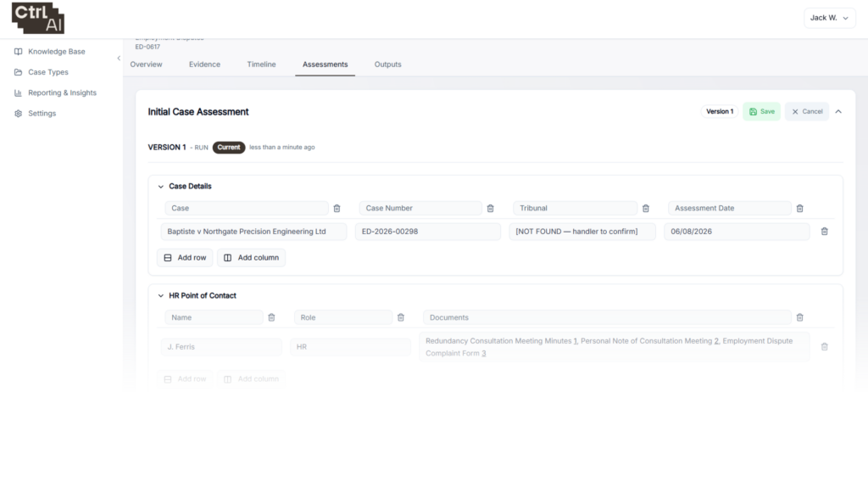Remove the Assessment Date column via trash icon
Viewport: 868px width, 487px height.
(x=799, y=209)
